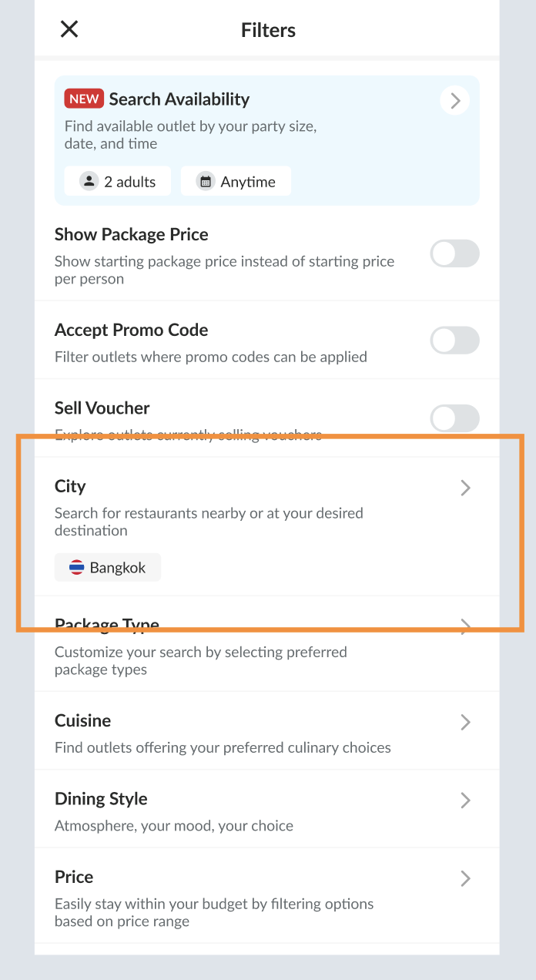
Task: Expand the Package Type chevron
Action: tap(465, 626)
